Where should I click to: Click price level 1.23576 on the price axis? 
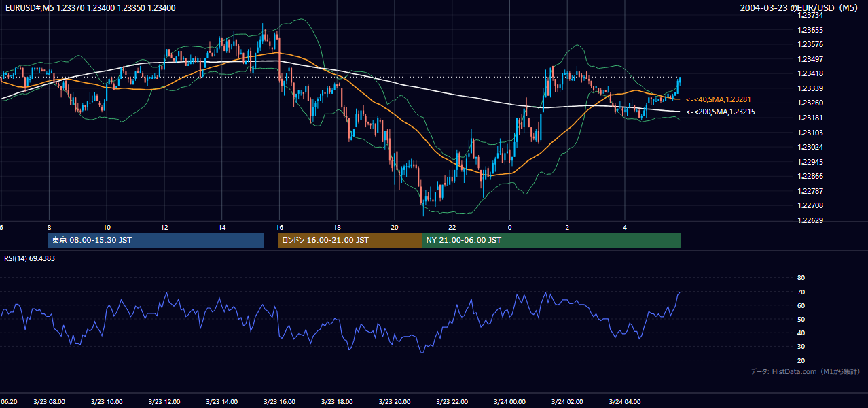(x=810, y=44)
